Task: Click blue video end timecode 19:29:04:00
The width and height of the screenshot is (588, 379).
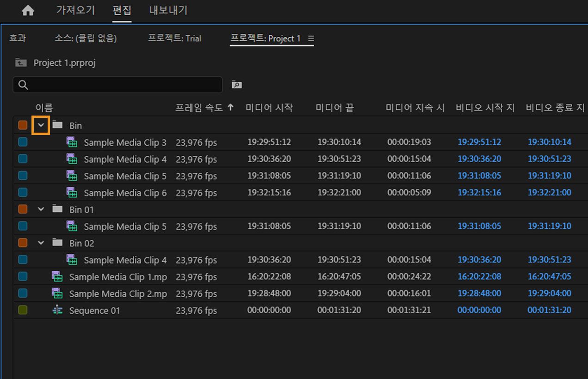Action: [x=550, y=293]
